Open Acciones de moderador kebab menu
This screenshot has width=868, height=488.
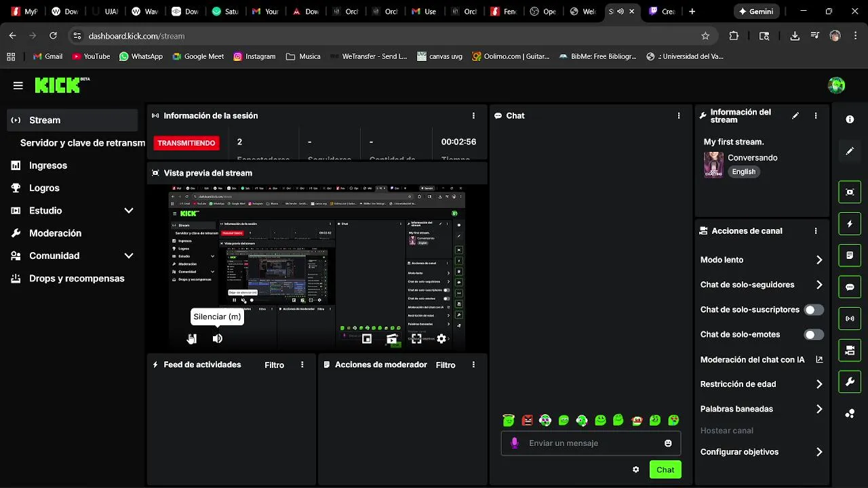[473, 365]
